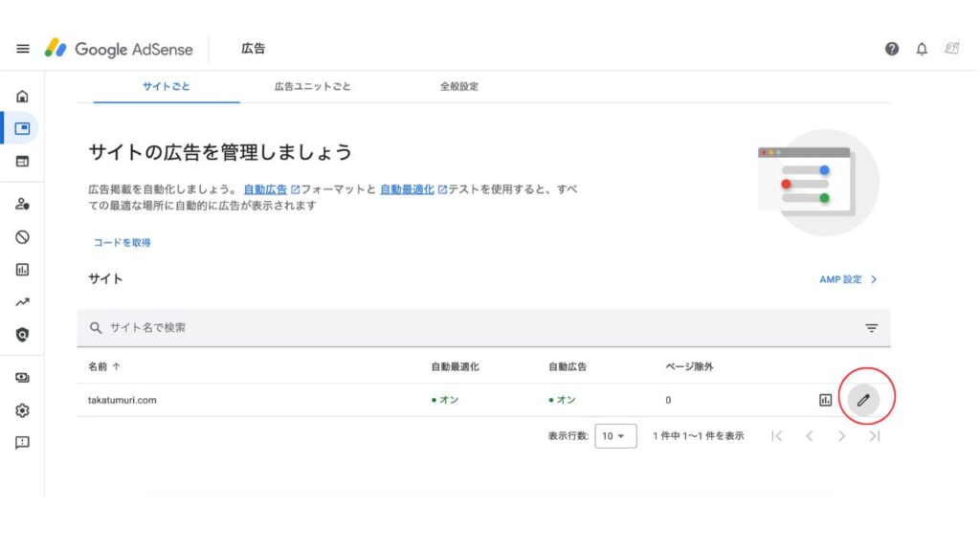Open Reports icon in the sidebar
980x551 pixels.
[x=23, y=270]
